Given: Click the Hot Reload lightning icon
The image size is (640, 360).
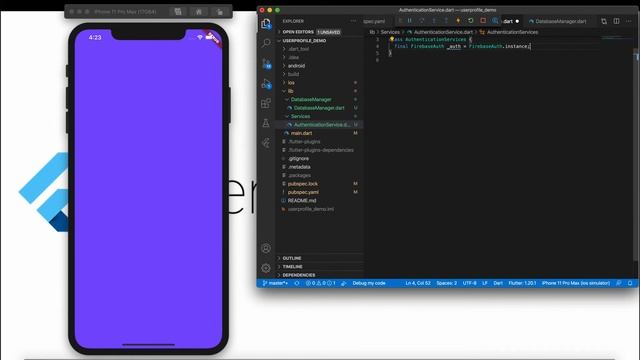Looking at the screenshot, I should coord(458,21).
